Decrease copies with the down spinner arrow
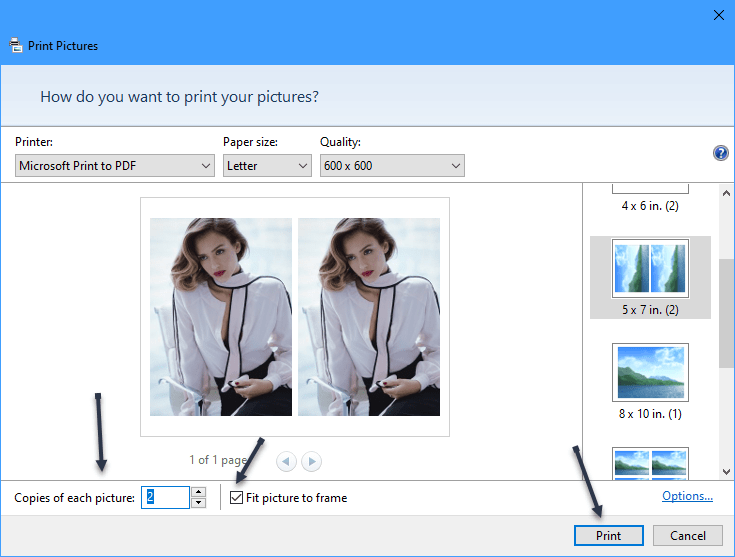 click(x=198, y=503)
